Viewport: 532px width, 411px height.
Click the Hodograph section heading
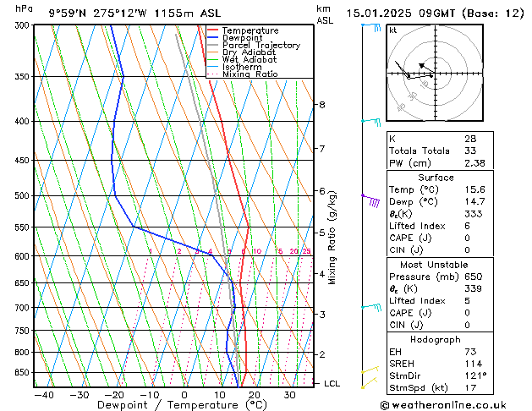click(x=436, y=339)
